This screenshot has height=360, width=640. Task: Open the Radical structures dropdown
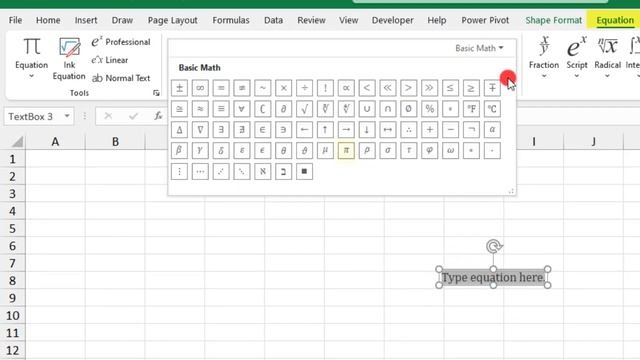coord(607,58)
